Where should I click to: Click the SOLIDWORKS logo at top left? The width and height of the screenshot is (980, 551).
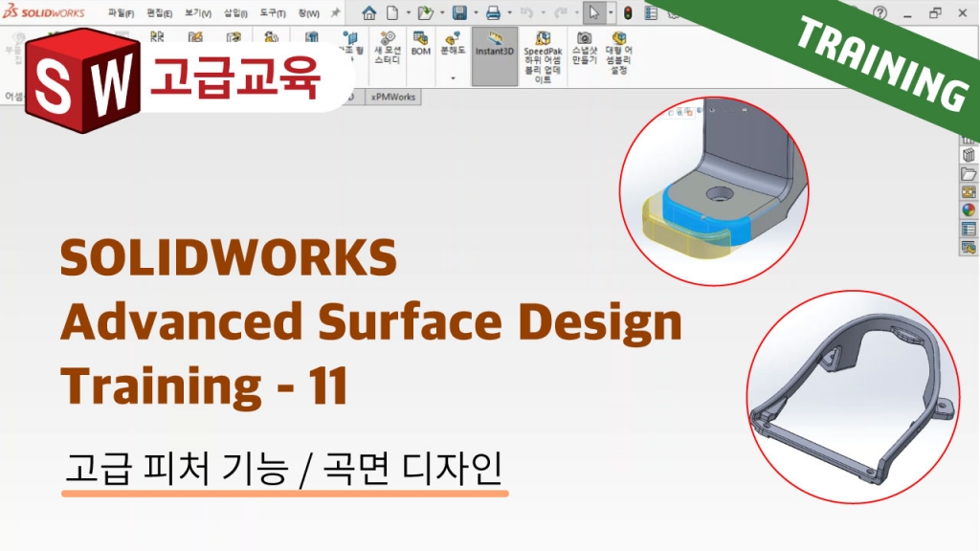(x=44, y=12)
